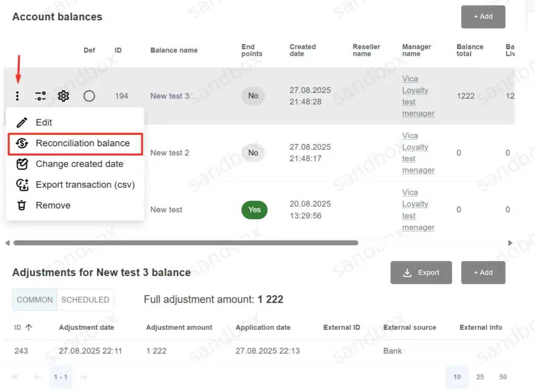
Task: Open the sliders adjustment icon in row 194
Action: point(40,96)
